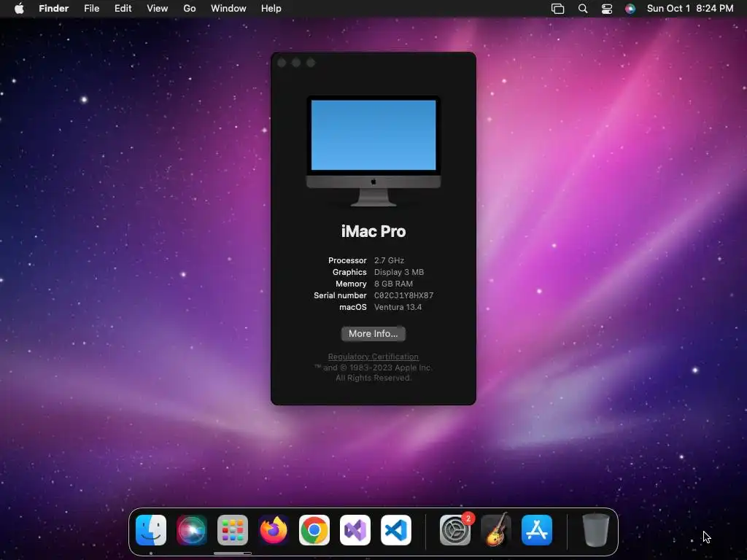Click the macOS version Ventura 13.4
747x560 pixels.
[x=398, y=307]
